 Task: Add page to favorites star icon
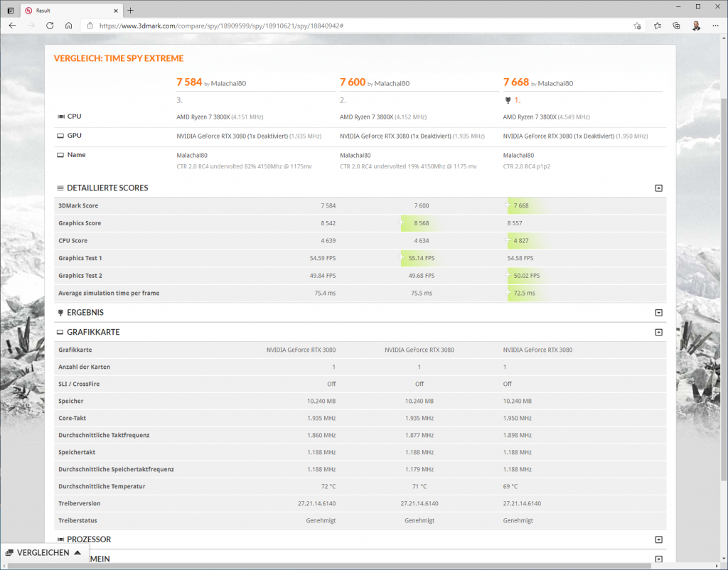coord(637,26)
